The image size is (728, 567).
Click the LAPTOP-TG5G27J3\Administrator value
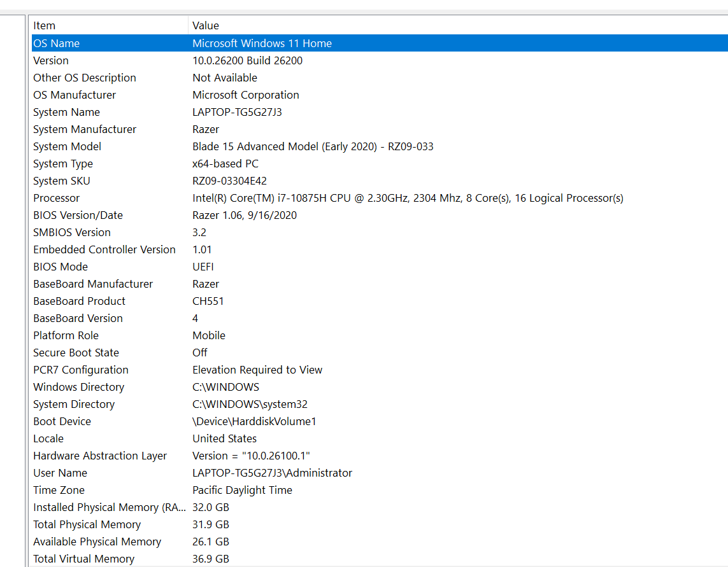[x=272, y=472]
